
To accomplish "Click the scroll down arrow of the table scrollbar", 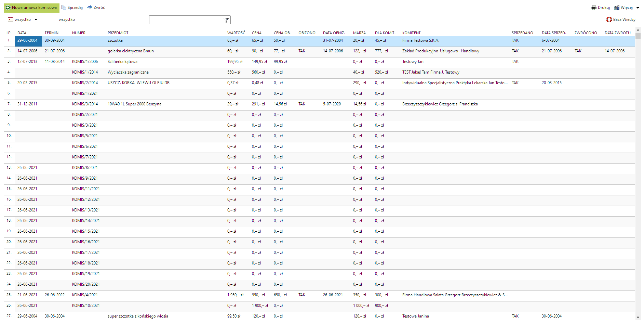I will coord(638,317).
